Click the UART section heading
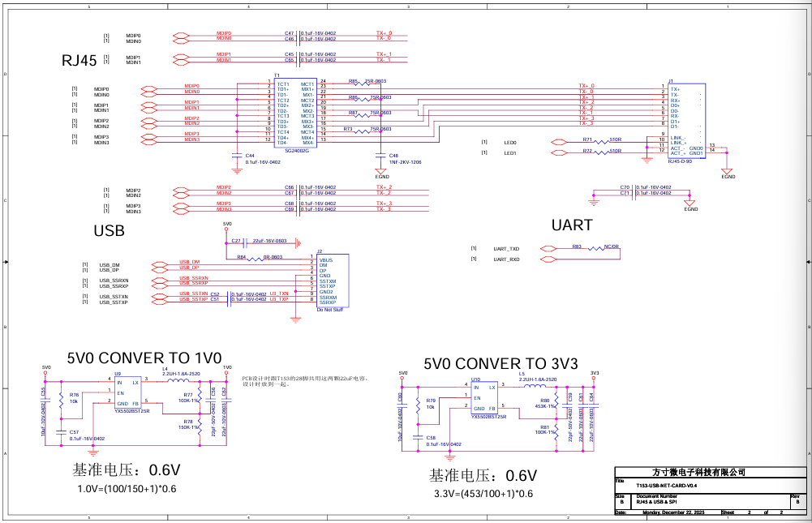The height and width of the screenshot is (523, 812). coord(572,225)
